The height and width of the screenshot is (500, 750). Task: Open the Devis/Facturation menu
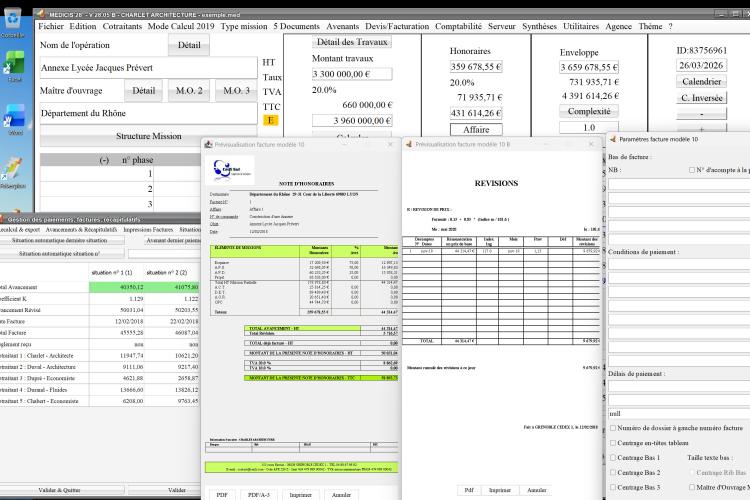pos(397,26)
